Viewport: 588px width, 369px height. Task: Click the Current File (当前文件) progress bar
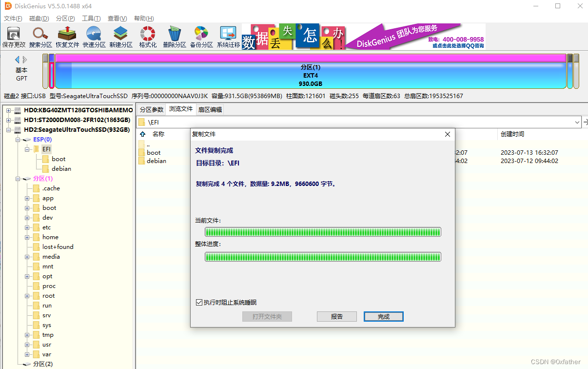(x=323, y=232)
